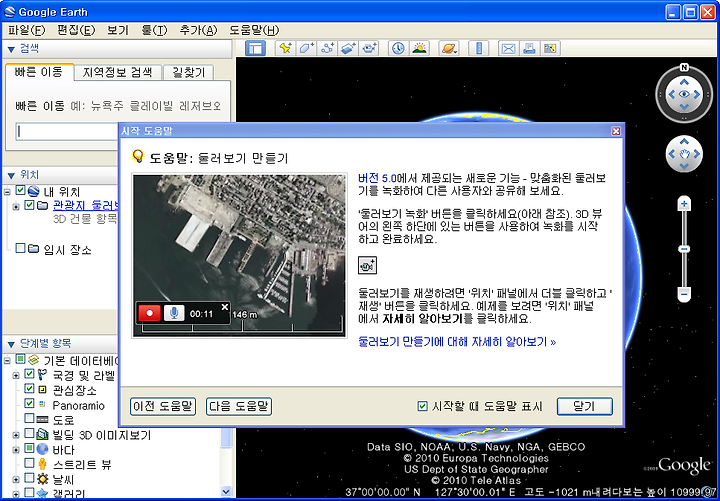This screenshot has height=501, width=720.
Task: Switch to the 지역정보 검색 tab
Action: click(117, 72)
